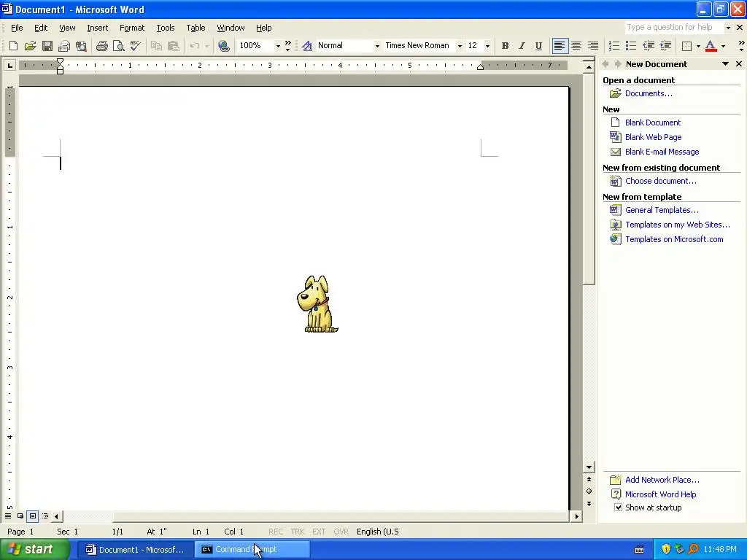Apply outside border to selection
Viewport: 747px width, 560px height.
coord(686,46)
